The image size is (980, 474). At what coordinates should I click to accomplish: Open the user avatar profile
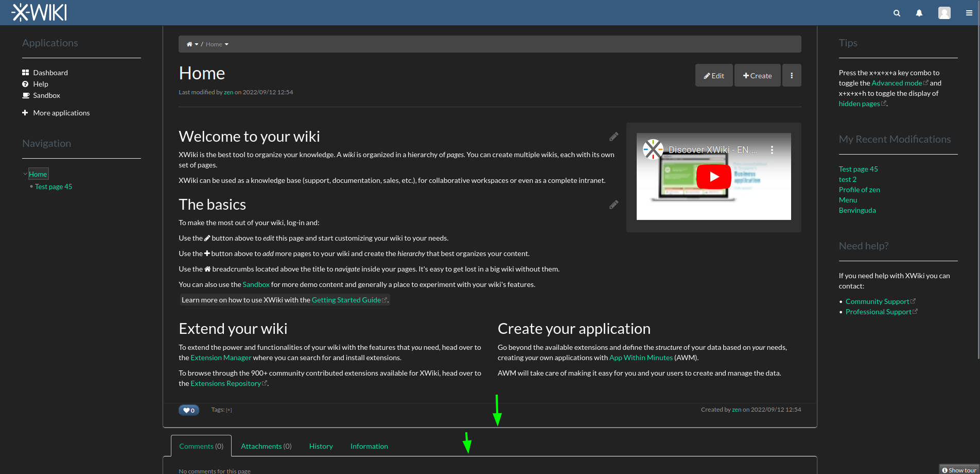click(x=944, y=13)
